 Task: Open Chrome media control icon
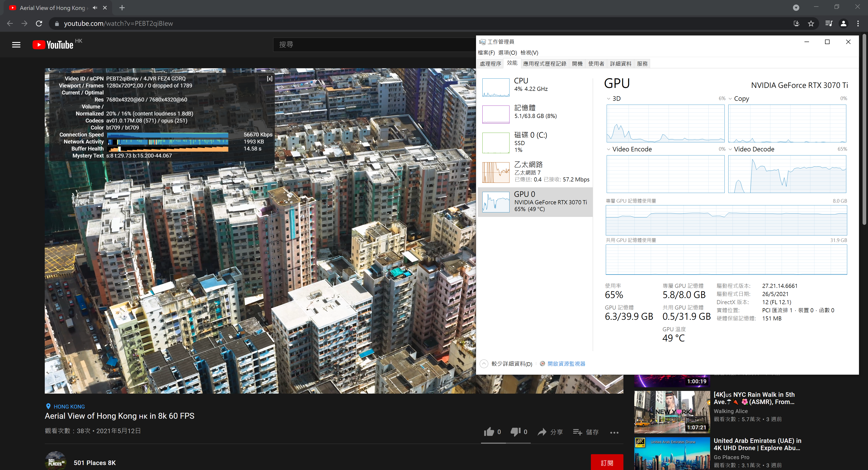(x=829, y=23)
